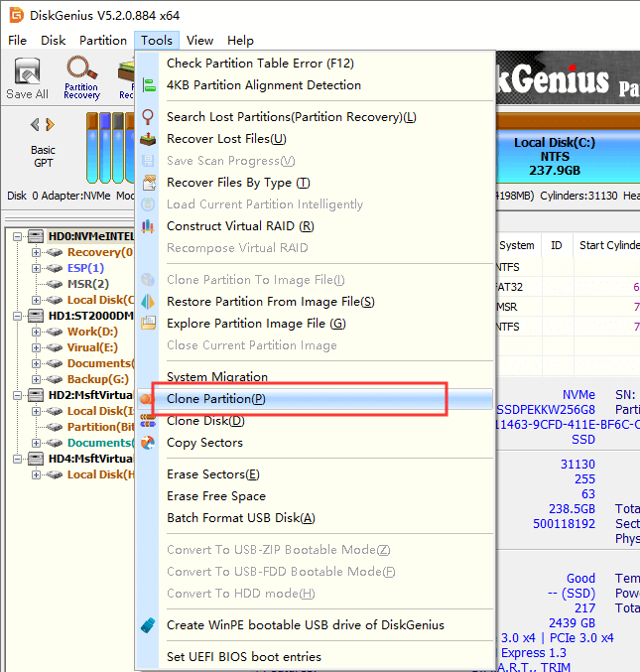Screen dimensions: 640x672
Task: Choose System Migration menu entry
Action: pyautogui.click(x=217, y=377)
